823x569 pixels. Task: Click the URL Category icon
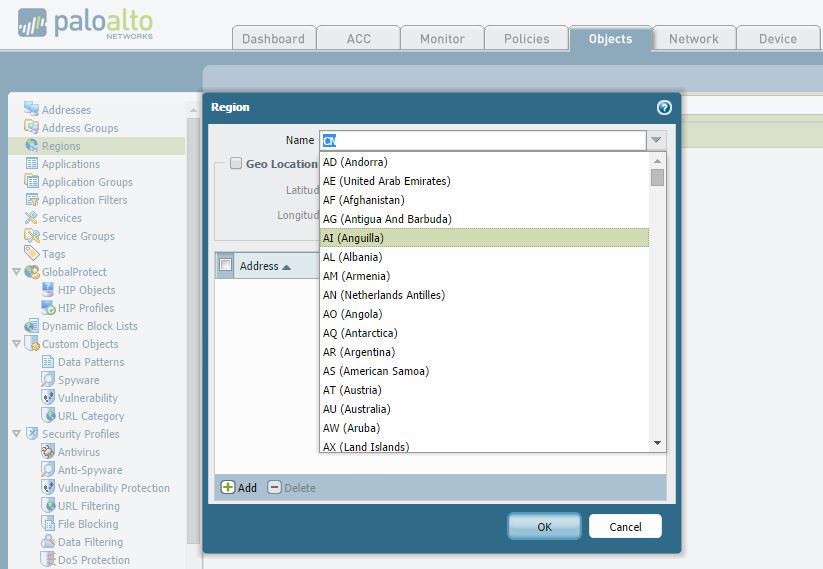click(48, 415)
